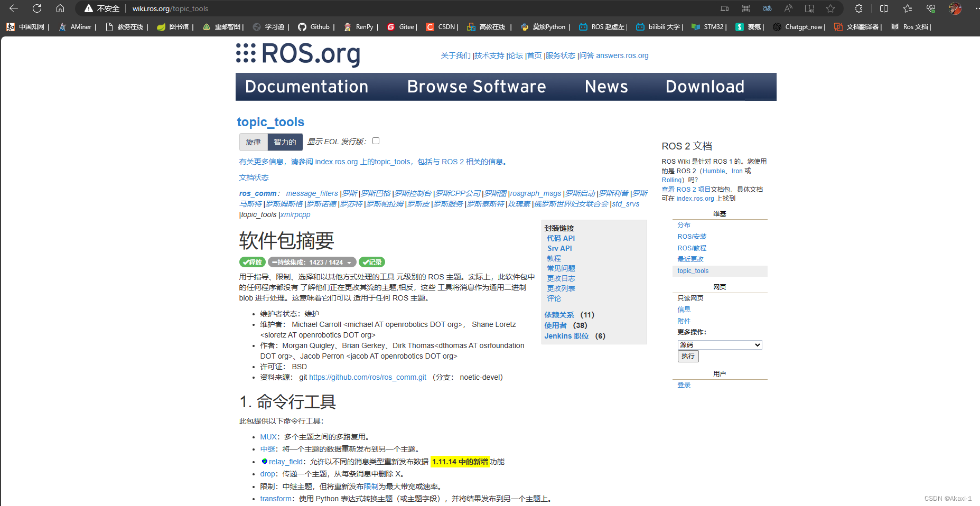The width and height of the screenshot is (980, 506).
Task: Switch to the 旋律 language toggle
Action: click(x=253, y=142)
